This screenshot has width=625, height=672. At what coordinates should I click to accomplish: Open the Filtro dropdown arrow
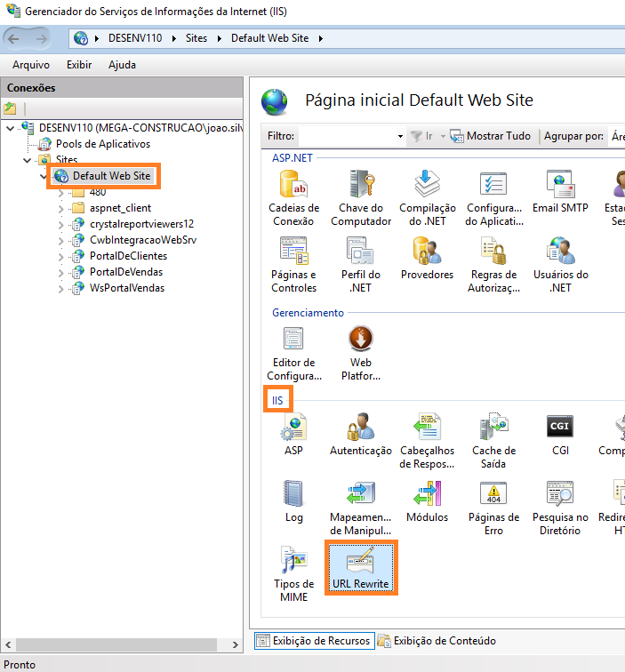[400, 137]
